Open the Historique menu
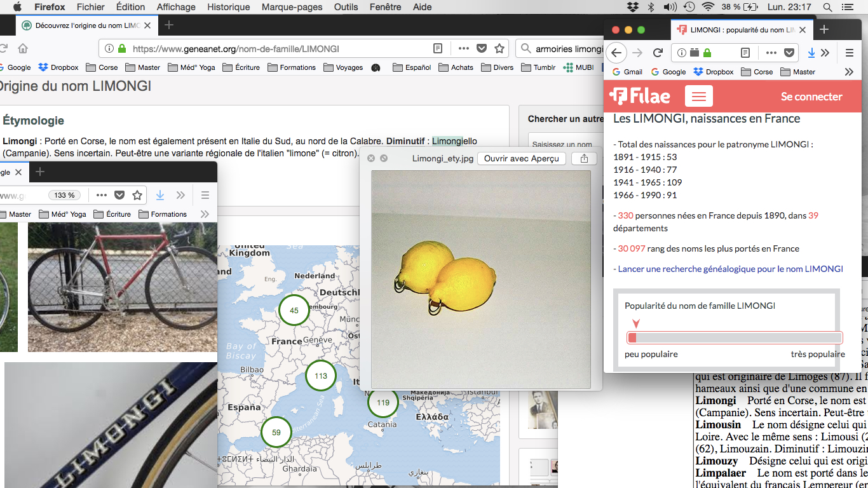The image size is (868, 488). [x=229, y=7]
